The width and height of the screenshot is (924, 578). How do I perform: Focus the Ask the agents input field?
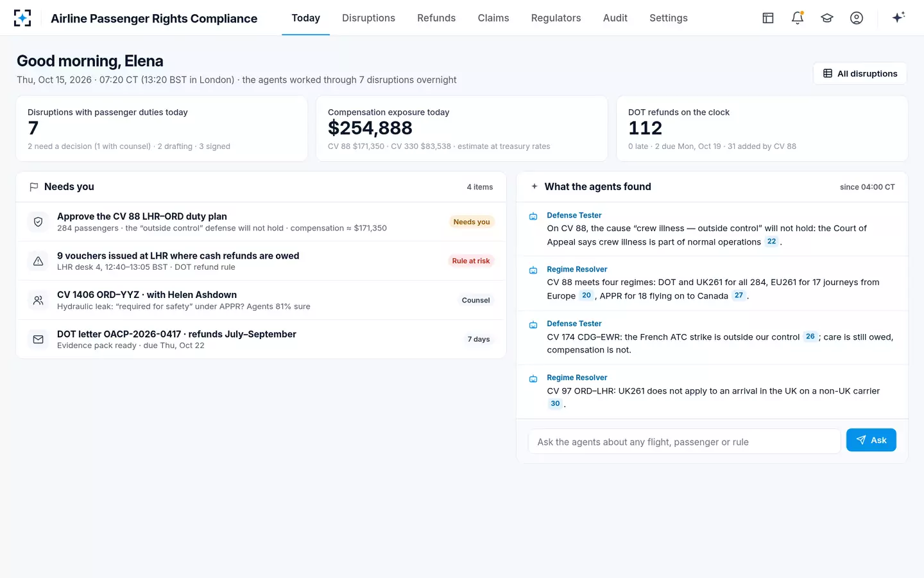click(x=684, y=441)
